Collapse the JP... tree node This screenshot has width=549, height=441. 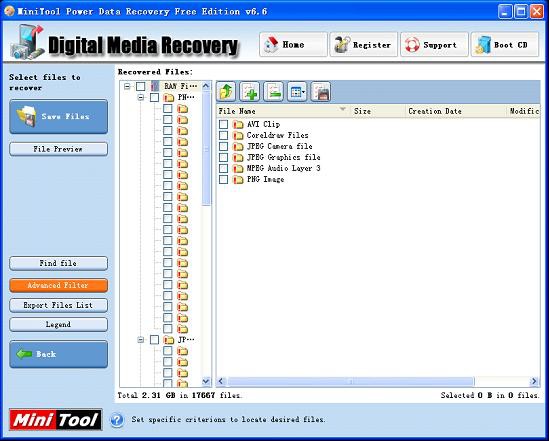click(x=141, y=340)
